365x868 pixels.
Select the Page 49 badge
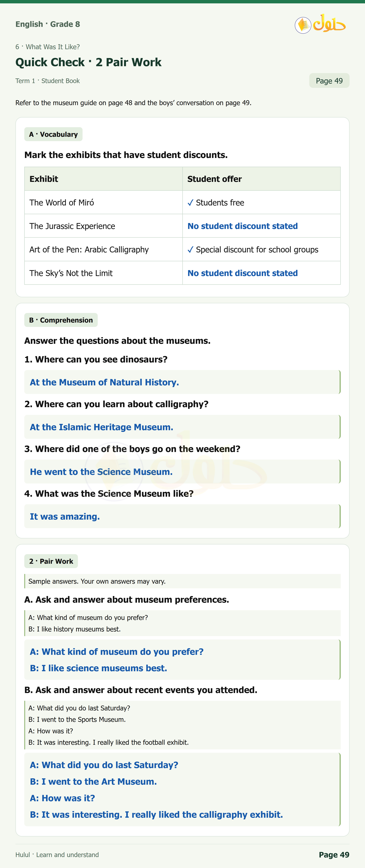pos(329,81)
